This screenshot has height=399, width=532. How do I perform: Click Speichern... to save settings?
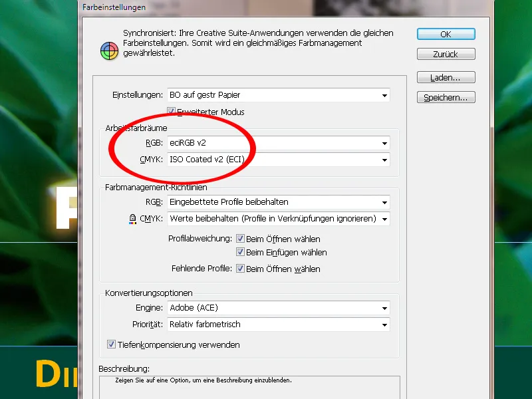(446, 97)
